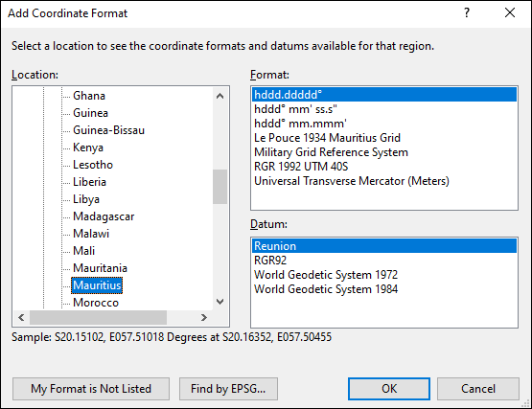The height and width of the screenshot is (409, 532).
Task: Choose Guinea-Bissau from the location list
Action: pyautogui.click(x=108, y=130)
